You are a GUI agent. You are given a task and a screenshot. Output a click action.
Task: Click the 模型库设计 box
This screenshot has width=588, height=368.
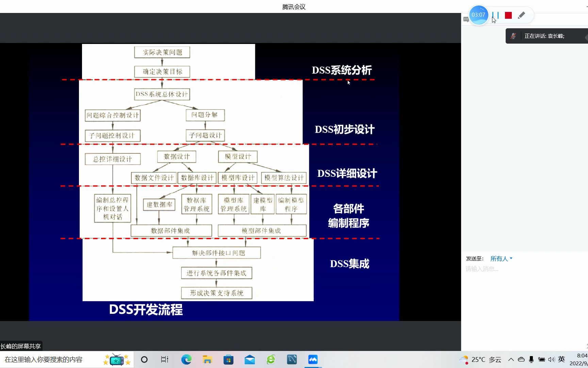[x=238, y=178]
